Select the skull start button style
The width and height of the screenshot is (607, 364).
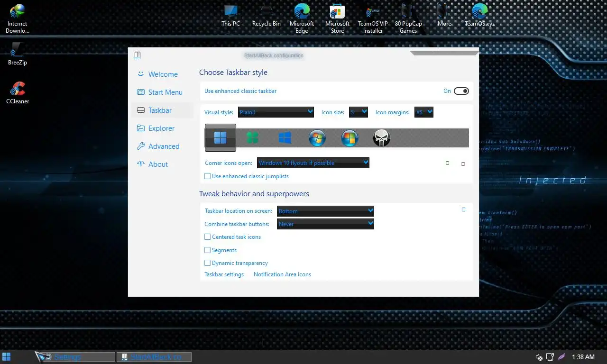click(382, 138)
